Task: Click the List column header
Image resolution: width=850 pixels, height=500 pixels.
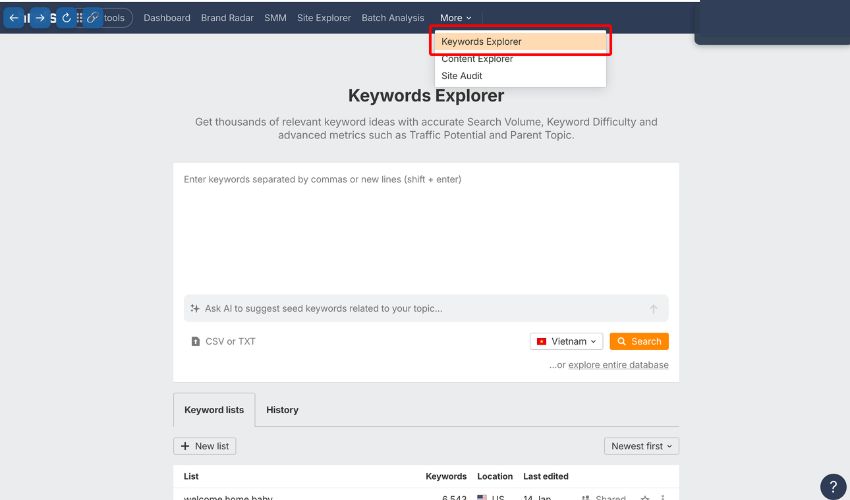Action: tap(191, 476)
